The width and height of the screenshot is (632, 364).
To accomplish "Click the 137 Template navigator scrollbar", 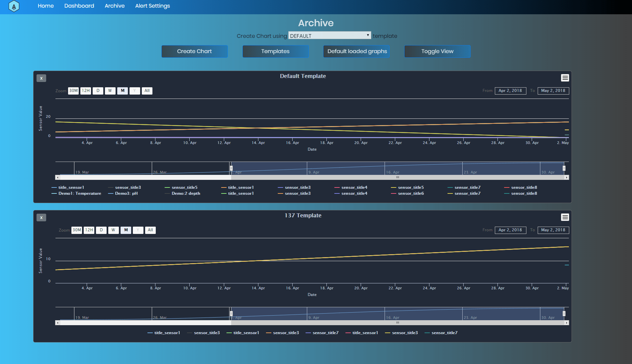I will (397, 323).
